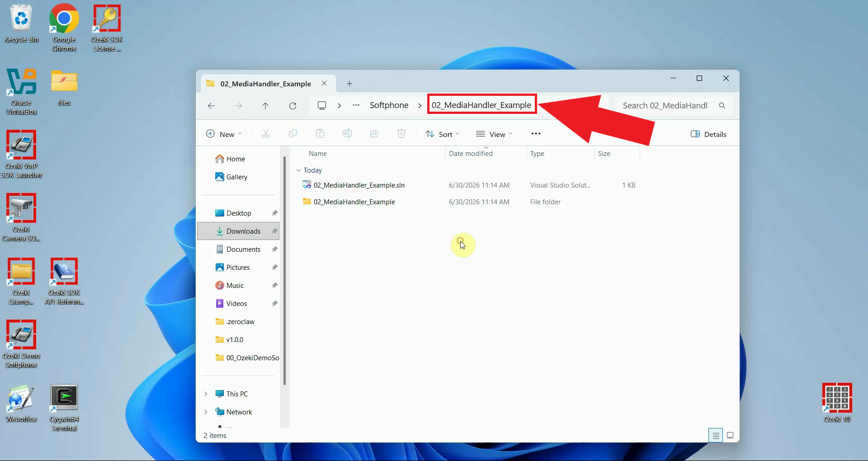Click the PC icon in address bar
868x461 pixels.
tap(322, 105)
